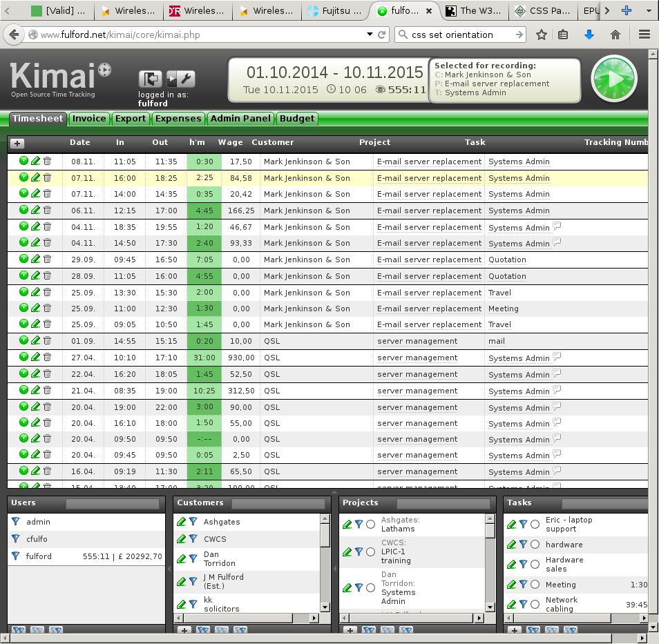Select project Ashgates: Lathams radio button
Image resolution: width=659 pixels, height=644 pixels.
[370, 525]
